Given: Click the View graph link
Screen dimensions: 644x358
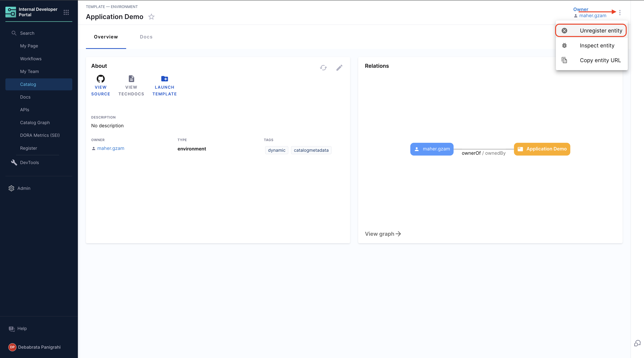Looking at the screenshot, I should pos(383,234).
